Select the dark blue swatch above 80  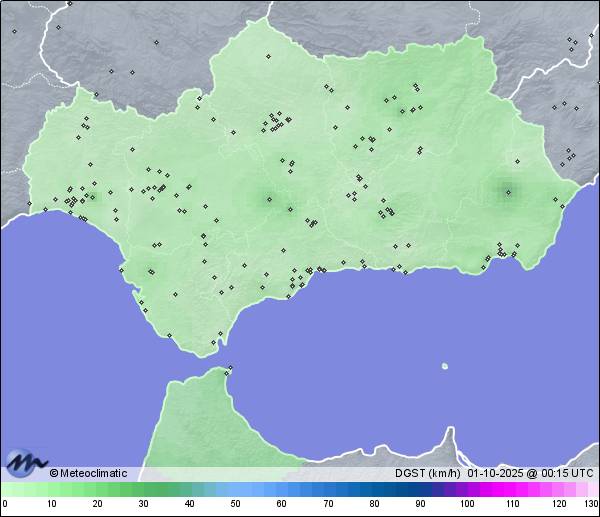[x=374, y=489]
